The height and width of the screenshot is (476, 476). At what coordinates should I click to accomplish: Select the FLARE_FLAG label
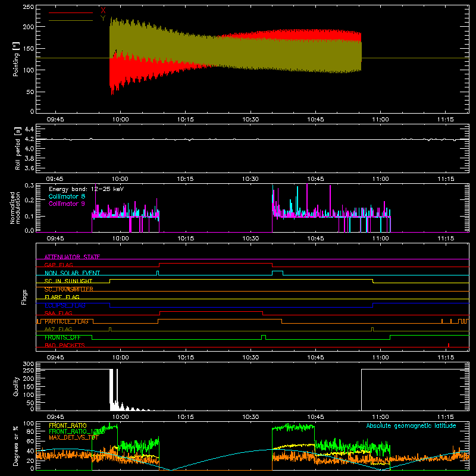pyautogui.click(x=62, y=297)
